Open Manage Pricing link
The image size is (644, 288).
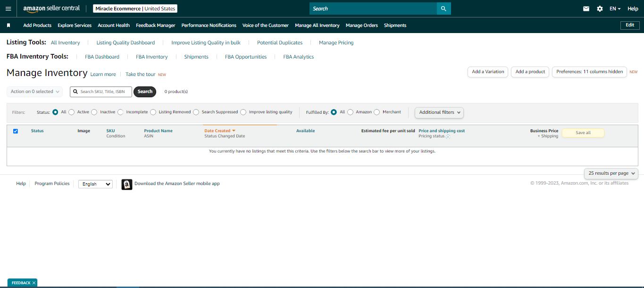click(336, 42)
